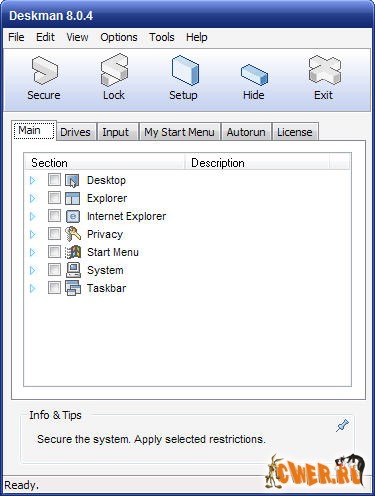Select the Taskbar tree item label

(x=107, y=288)
